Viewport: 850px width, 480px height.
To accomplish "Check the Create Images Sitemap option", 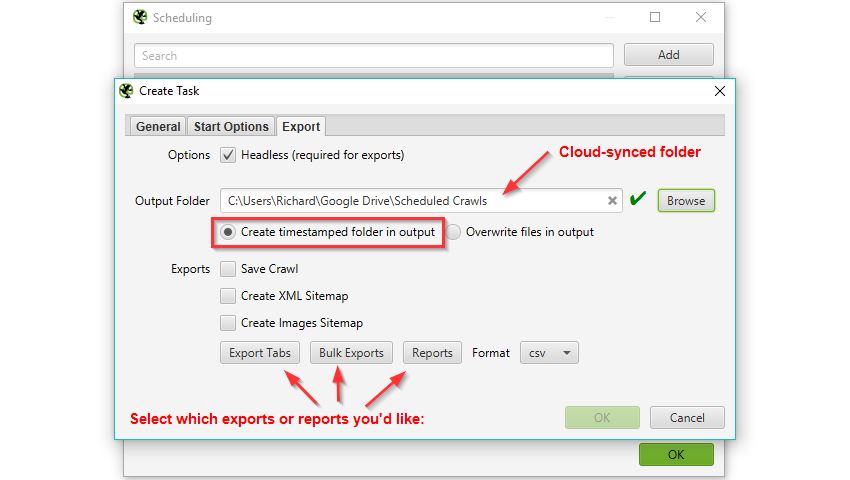I will click(228, 323).
